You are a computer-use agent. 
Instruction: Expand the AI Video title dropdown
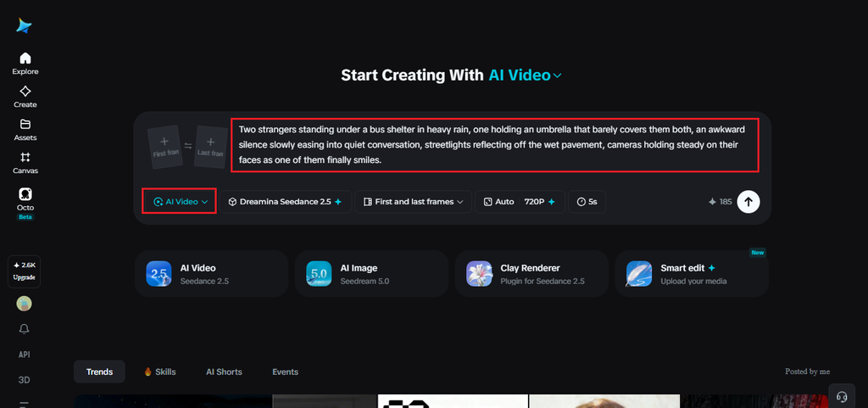tap(526, 75)
